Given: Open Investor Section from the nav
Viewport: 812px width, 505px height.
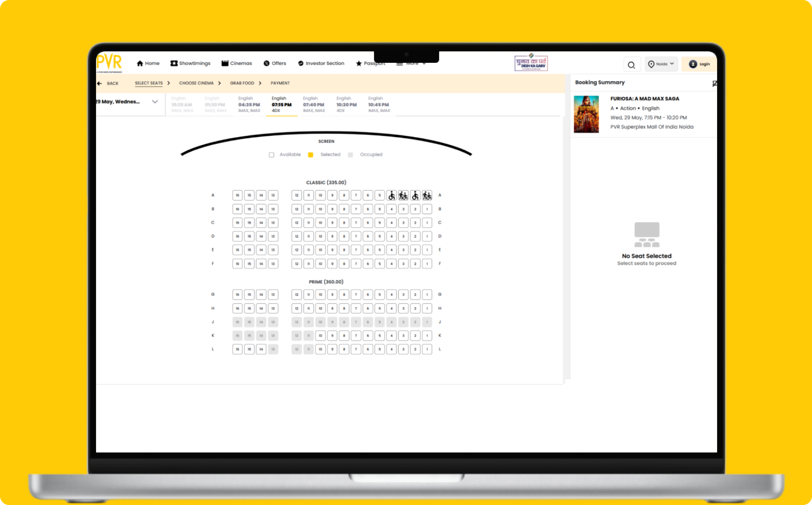Looking at the screenshot, I should click(x=321, y=63).
